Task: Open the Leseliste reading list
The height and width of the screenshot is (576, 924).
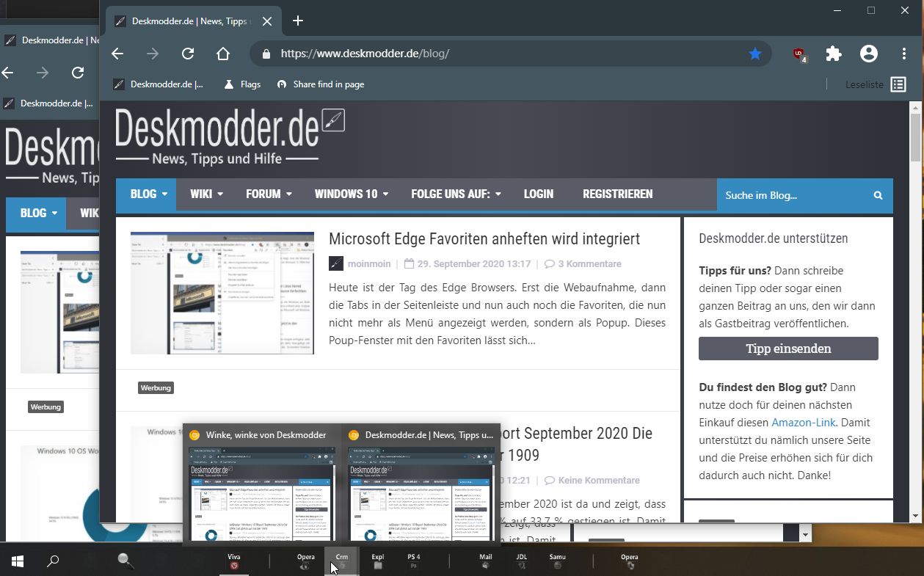Action: click(x=876, y=84)
